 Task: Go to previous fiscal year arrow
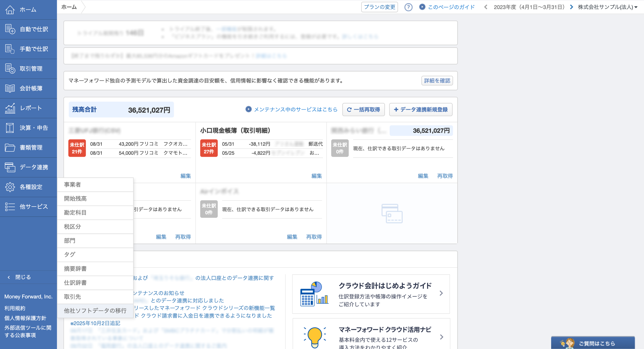(486, 7)
